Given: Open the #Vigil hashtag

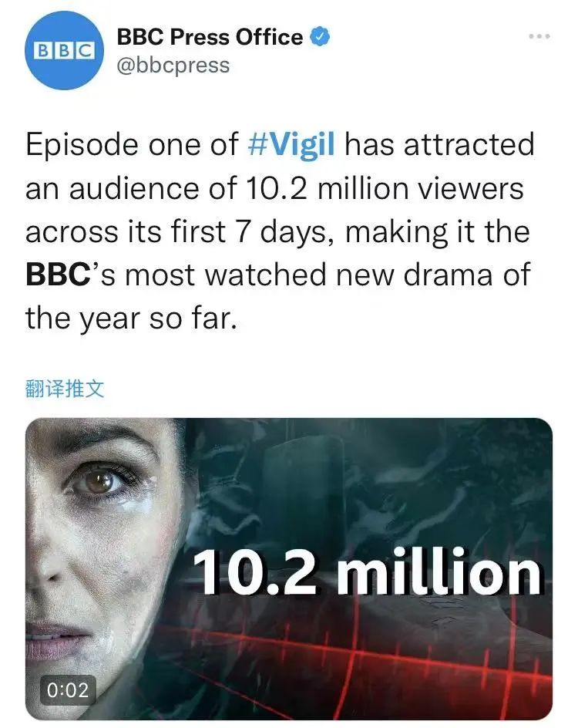Looking at the screenshot, I should pos(292,145).
